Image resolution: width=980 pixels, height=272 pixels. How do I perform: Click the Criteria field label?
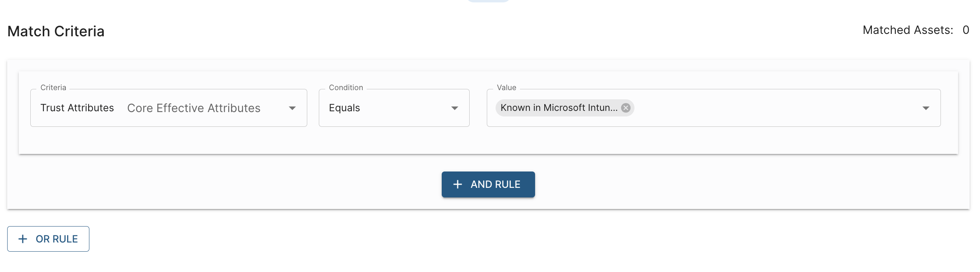tap(53, 87)
